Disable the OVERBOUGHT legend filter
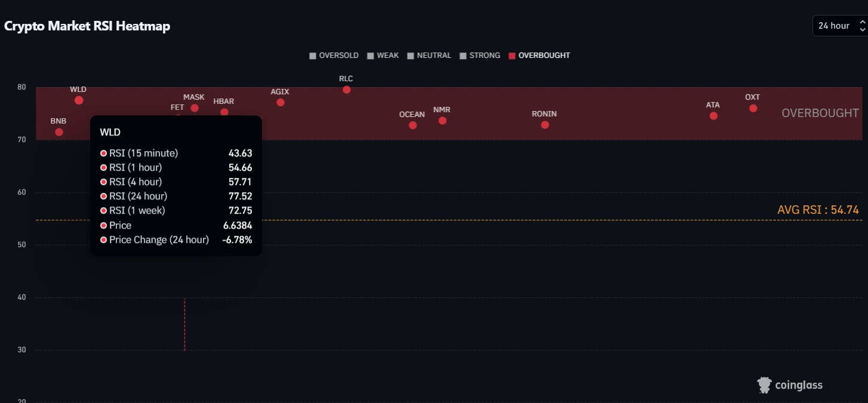 (539, 55)
